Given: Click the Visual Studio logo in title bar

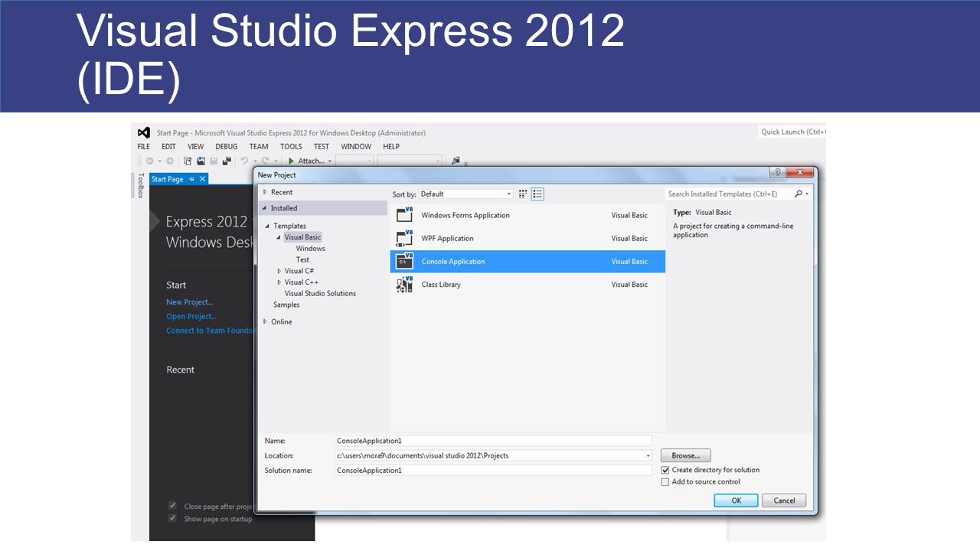Looking at the screenshot, I should point(143,132).
